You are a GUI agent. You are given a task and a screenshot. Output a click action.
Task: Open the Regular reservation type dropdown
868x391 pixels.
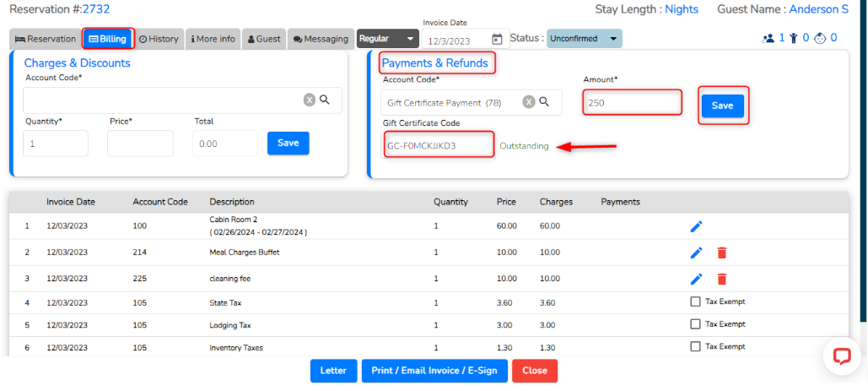tap(387, 39)
